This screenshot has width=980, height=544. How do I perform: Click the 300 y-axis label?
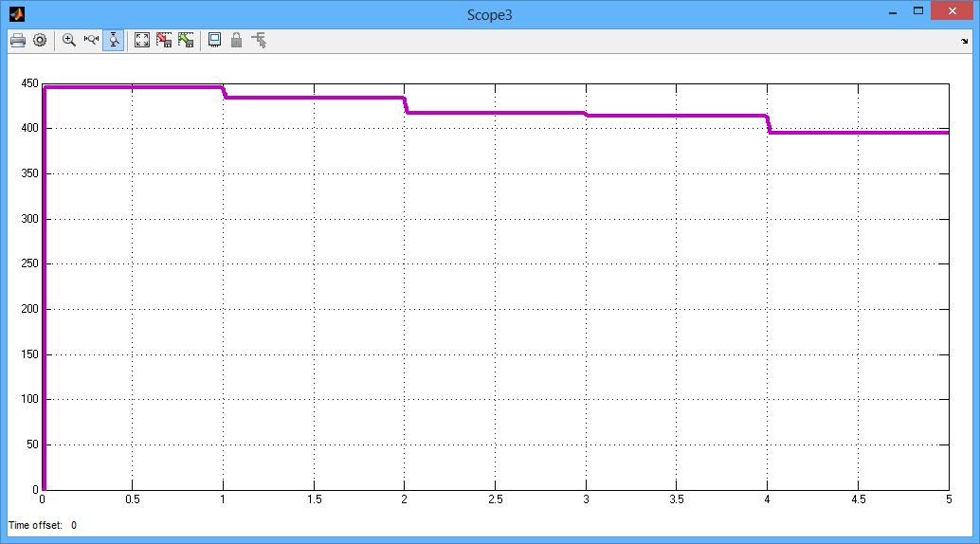point(29,219)
